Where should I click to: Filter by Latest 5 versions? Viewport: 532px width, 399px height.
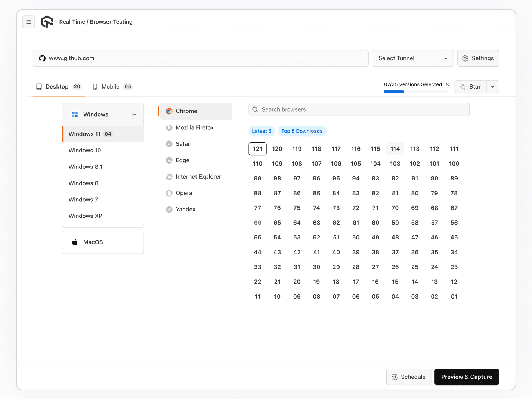coord(262,131)
